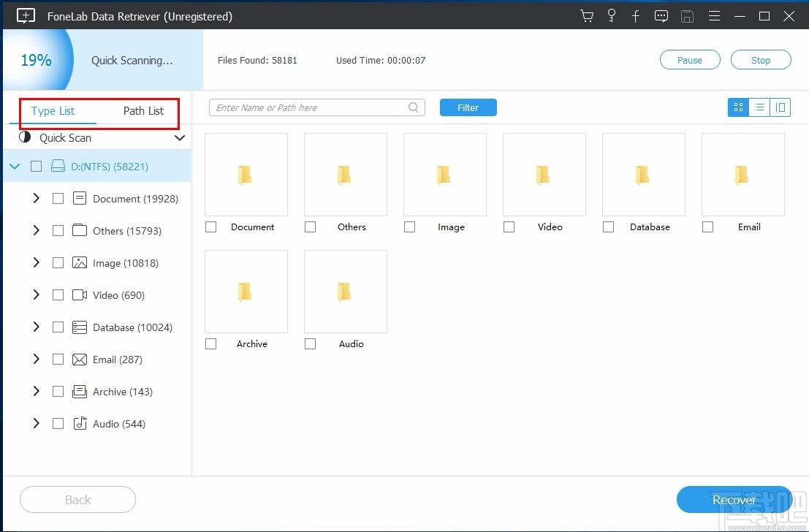Image resolution: width=809 pixels, height=532 pixels.
Task: Switch to the Path List tab
Action: point(143,110)
